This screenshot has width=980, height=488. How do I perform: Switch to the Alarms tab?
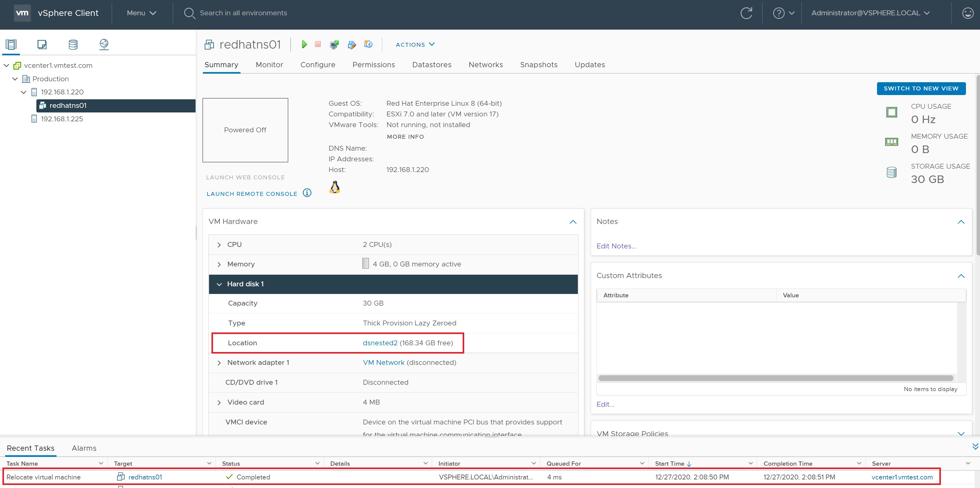(x=84, y=448)
